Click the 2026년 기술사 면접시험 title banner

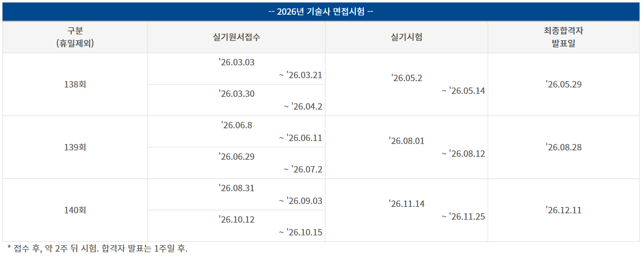(322, 12)
